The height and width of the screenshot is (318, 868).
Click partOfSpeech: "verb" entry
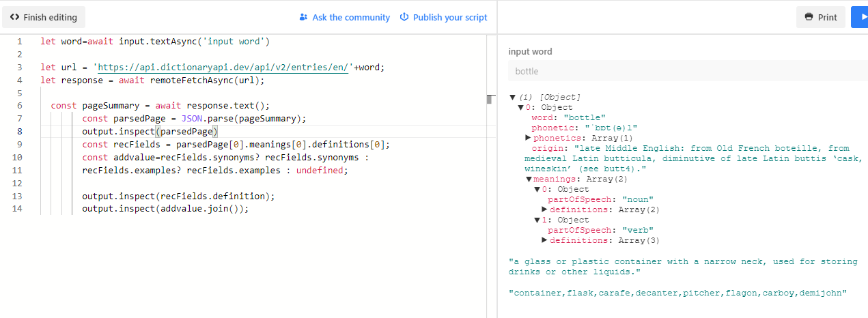coord(600,230)
